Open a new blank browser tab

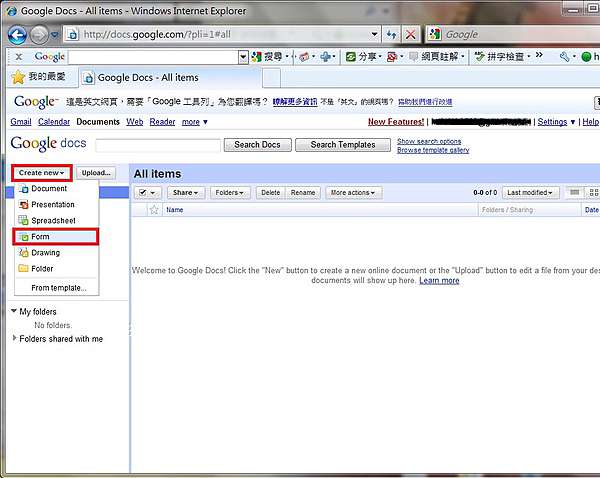271,78
